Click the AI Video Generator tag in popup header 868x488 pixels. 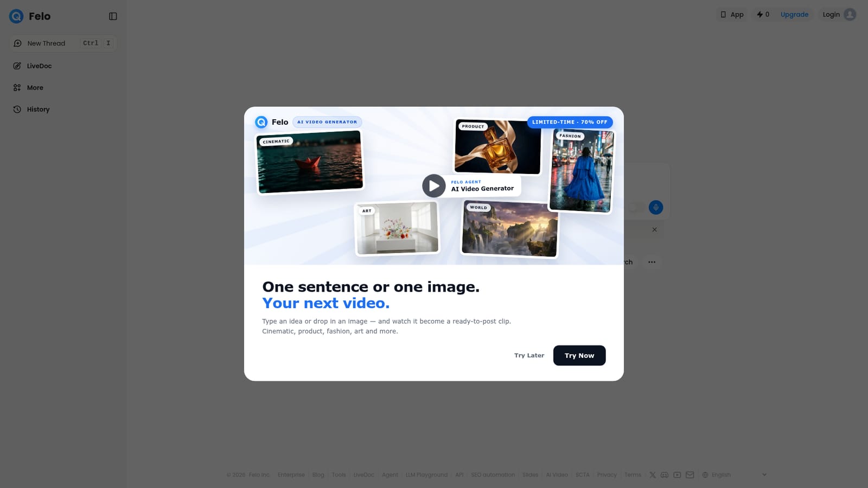click(x=327, y=122)
